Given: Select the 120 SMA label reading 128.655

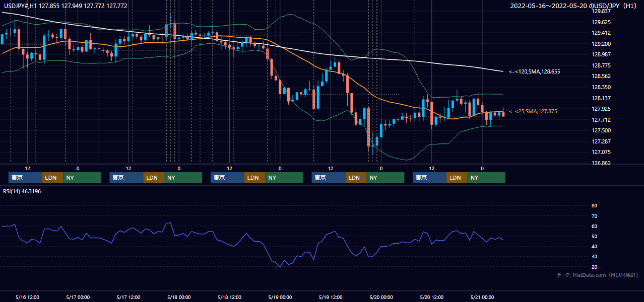Looking at the screenshot, I should (534, 71).
